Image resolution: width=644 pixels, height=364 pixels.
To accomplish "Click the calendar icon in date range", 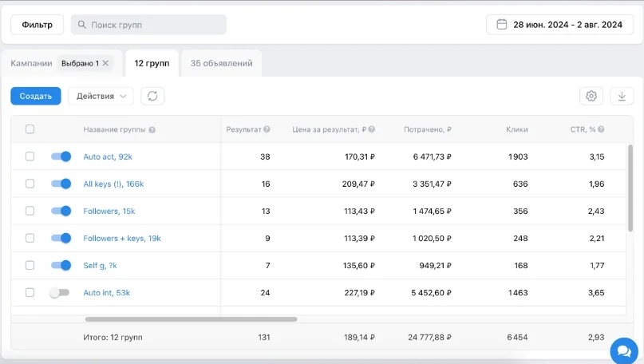I will (x=501, y=25).
